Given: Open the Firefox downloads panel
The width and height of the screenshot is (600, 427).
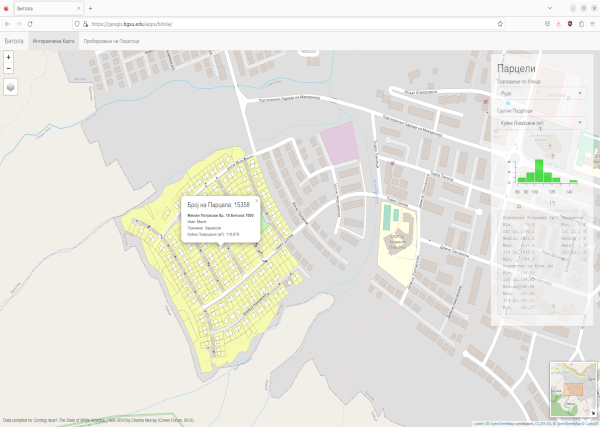Looking at the screenshot, I should click(x=558, y=22).
